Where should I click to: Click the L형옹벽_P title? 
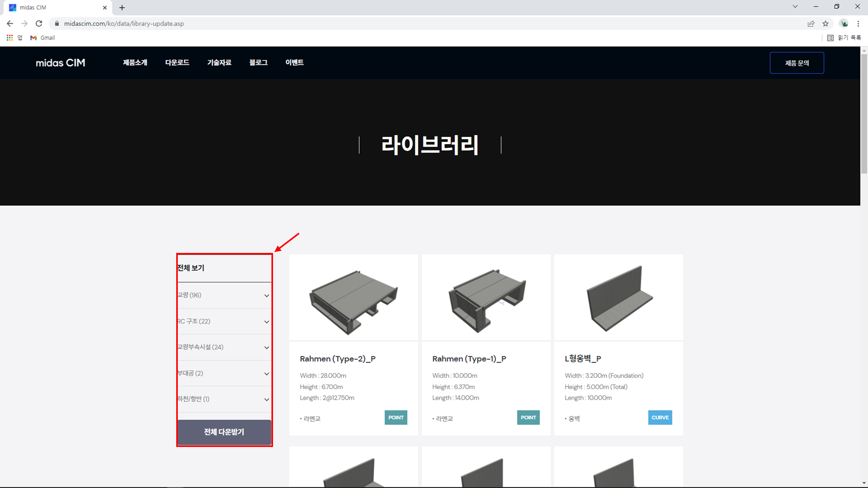tap(583, 359)
